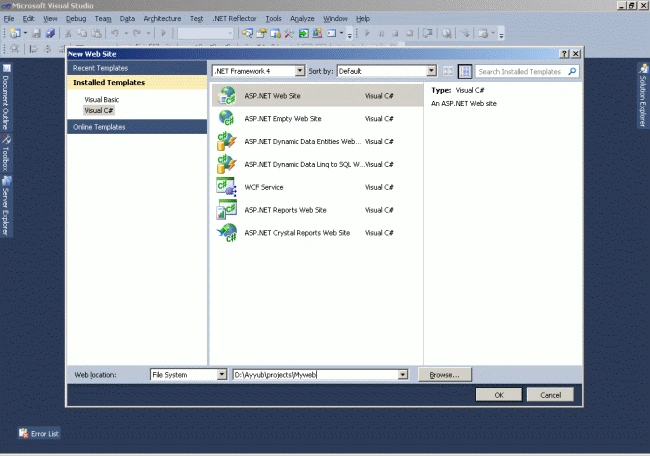650x456 pixels.
Task: Open the Analyze menu
Action: coord(302,19)
